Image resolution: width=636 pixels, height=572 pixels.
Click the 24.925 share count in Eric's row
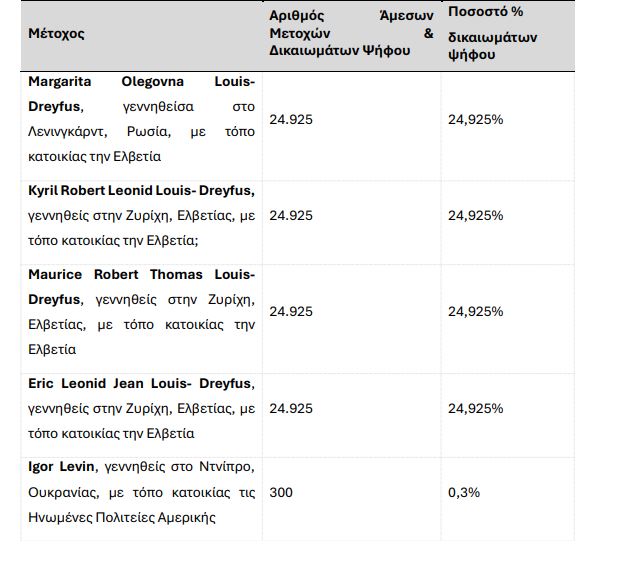291,408
